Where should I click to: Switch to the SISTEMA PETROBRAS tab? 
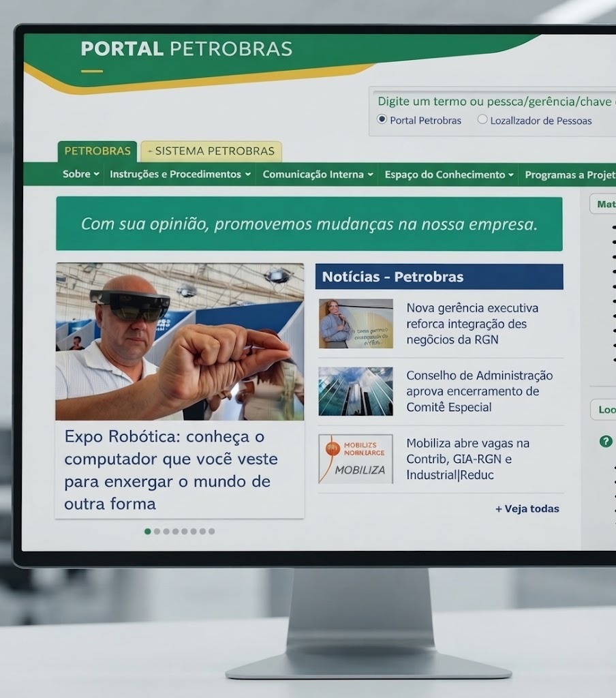[x=211, y=151]
